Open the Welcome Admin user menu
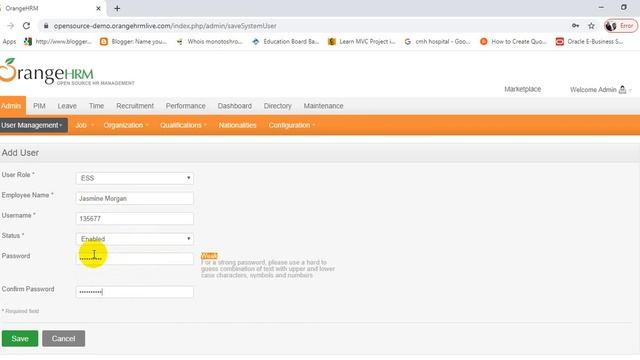This screenshot has height=360, width=640. (600, 89)
